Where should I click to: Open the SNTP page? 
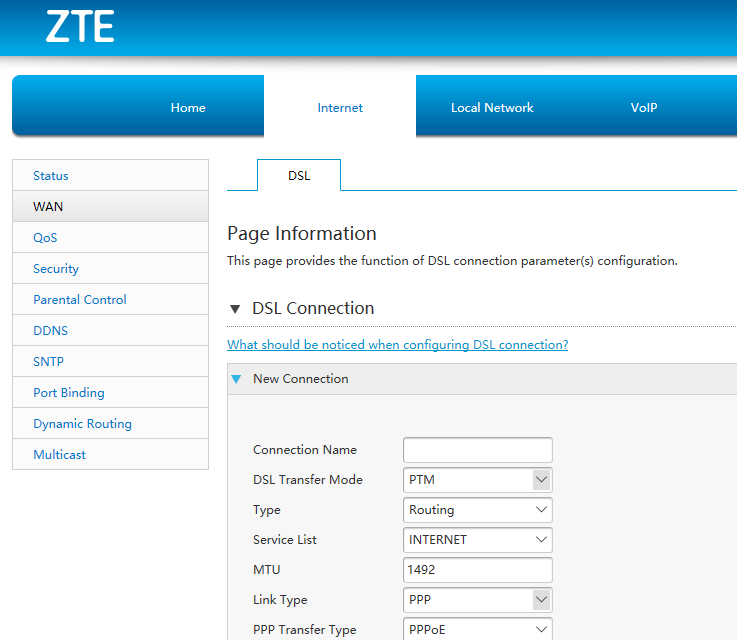(110, 361)
